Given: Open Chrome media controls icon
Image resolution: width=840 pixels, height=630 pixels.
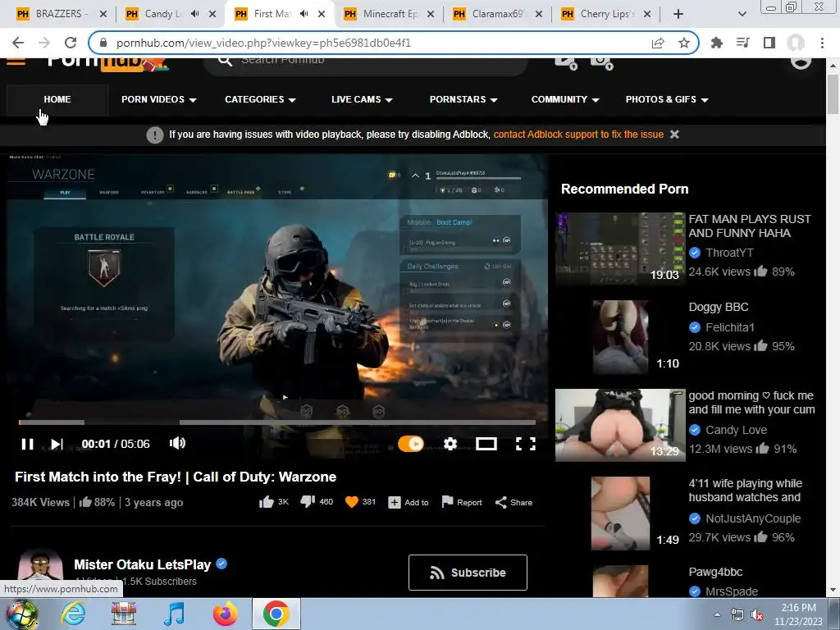Looking at the screenshot, I should 742,43.
